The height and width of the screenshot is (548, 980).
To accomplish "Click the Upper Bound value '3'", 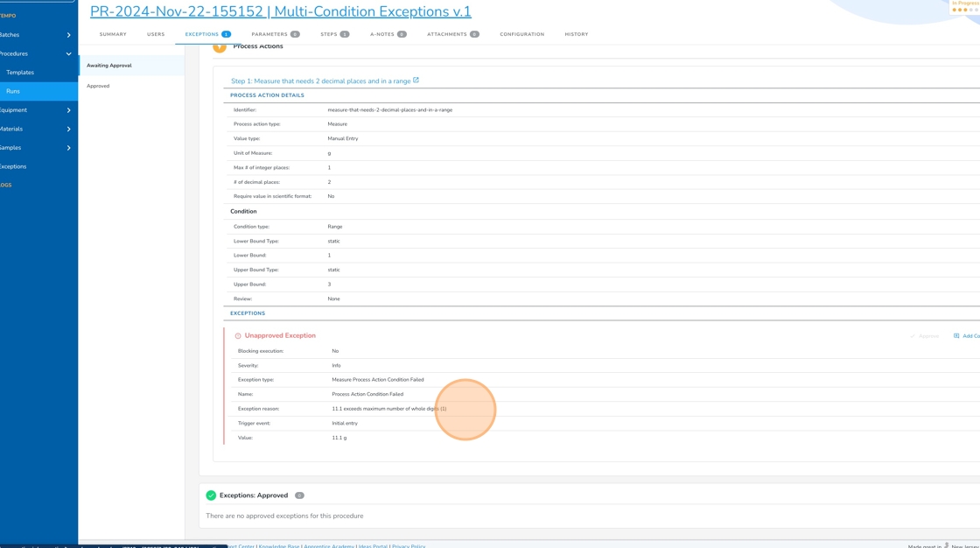I will (x=329, y=284).
